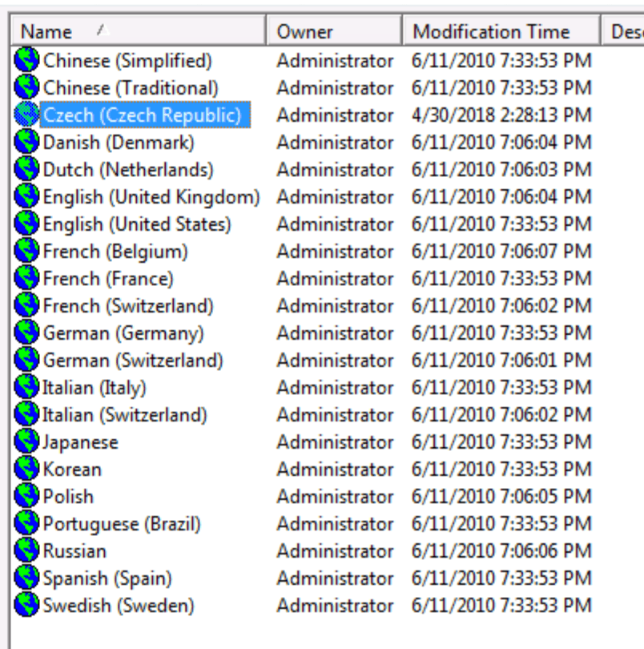Click the globe icon next to Swedish (Sweden)
This screenshot has width=644, height=649.
pos(26,605)
